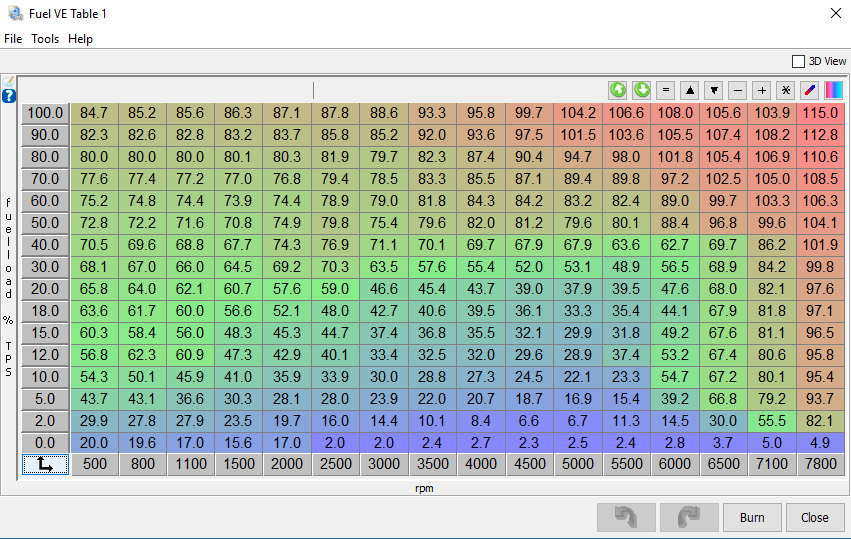Select the cell with value 33.3
851x539 pixels.
point(577,311)
